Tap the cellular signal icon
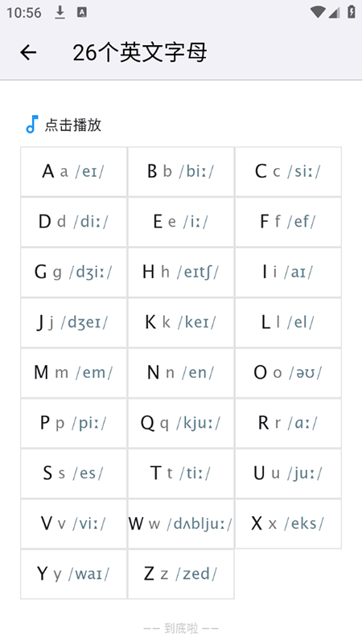 point(334,12)
